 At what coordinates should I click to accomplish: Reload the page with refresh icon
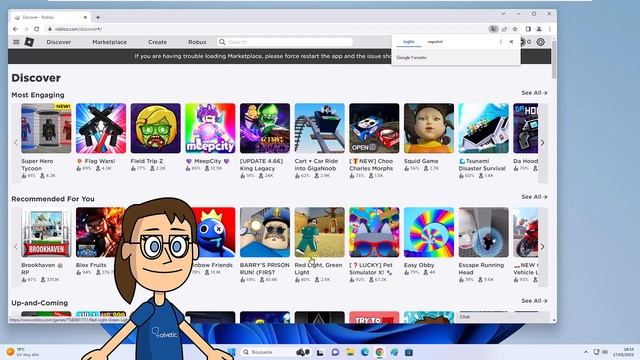pyautogui.click(x=37, y=29)
